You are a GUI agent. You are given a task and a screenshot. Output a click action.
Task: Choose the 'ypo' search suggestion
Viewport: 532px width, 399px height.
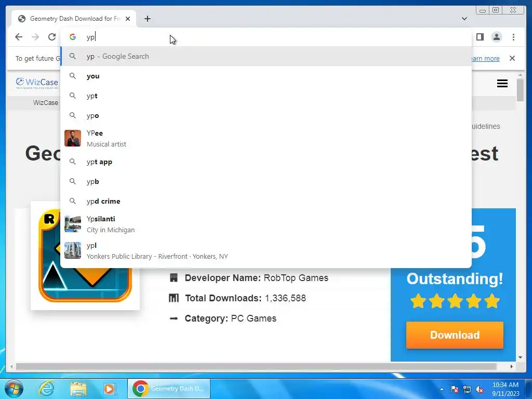click(x=266, y=115)
